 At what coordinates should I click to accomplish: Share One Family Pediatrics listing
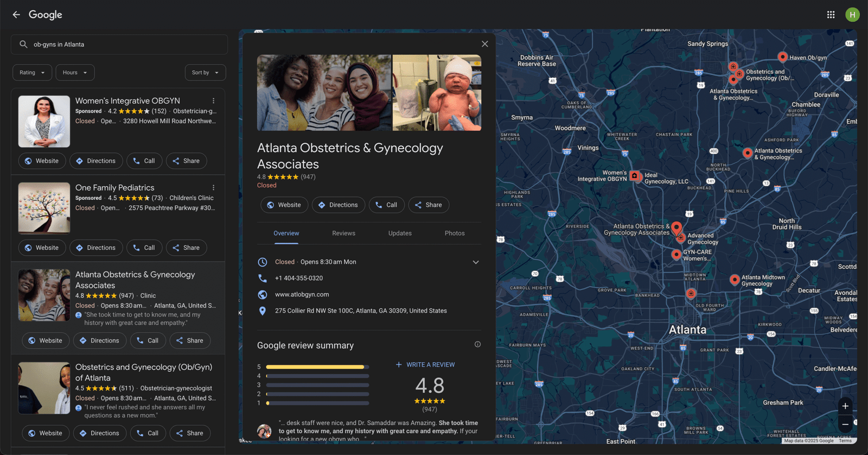coord(186,248)
